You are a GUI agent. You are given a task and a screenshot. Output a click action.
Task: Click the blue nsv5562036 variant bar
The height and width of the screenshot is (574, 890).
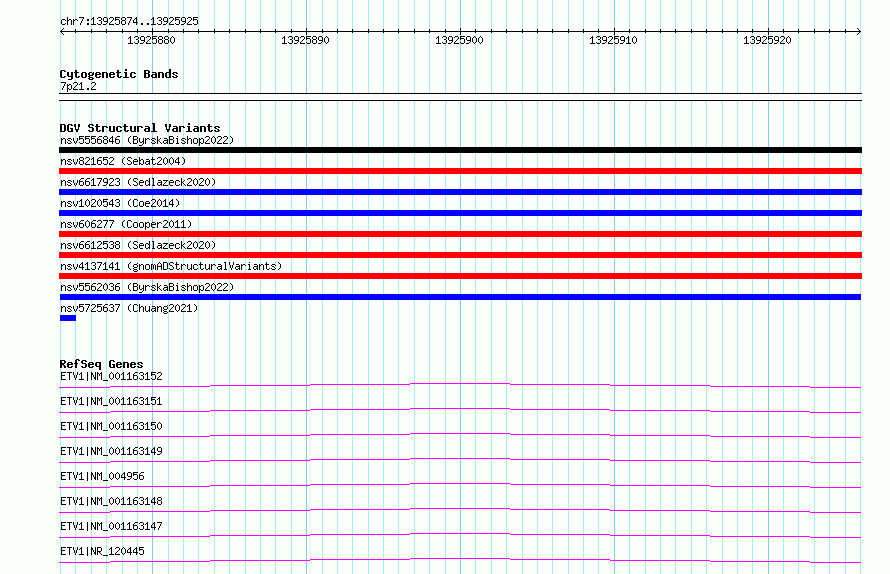pos(460,297)
